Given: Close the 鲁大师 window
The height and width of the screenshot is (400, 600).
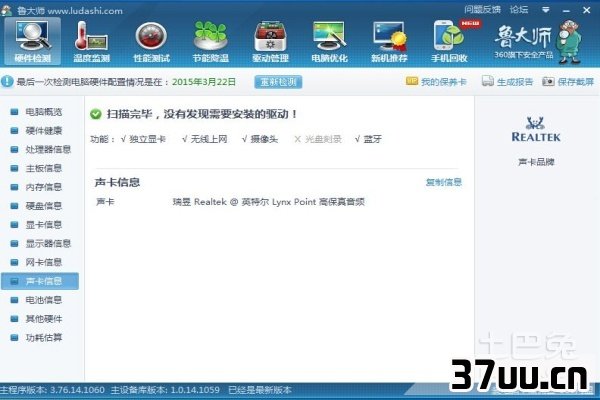Looking at the screenshot, I should (x=587, y=10).
